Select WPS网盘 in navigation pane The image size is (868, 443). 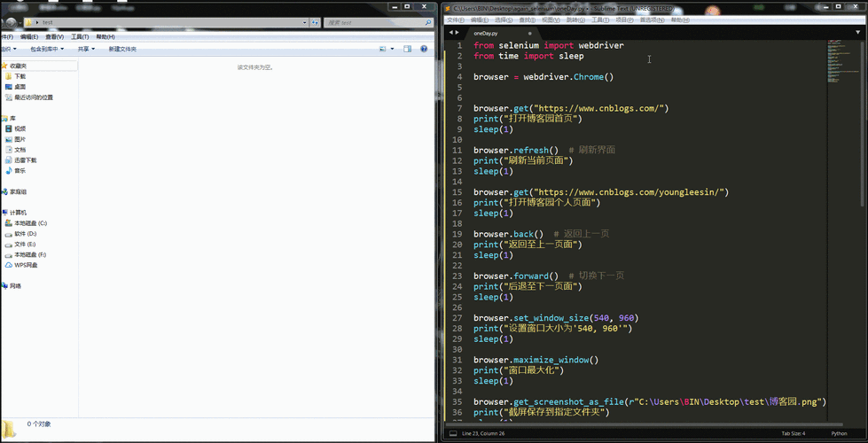click(26, 266)
